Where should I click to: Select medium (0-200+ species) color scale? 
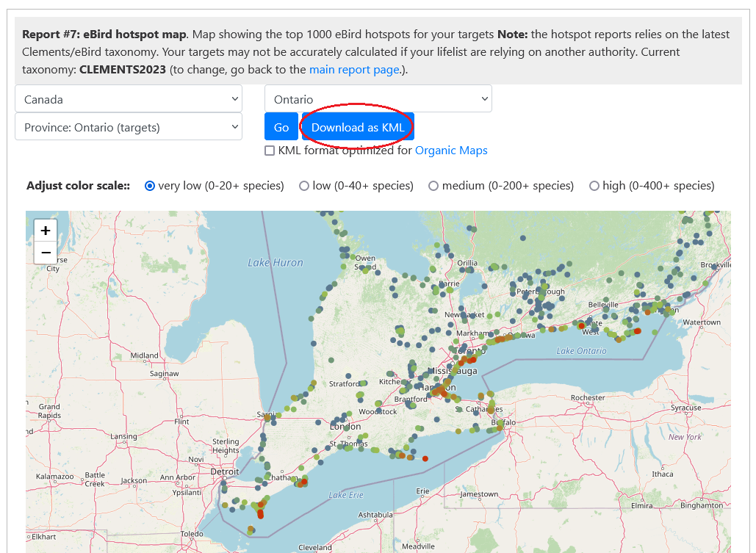[x=433, y=186]
